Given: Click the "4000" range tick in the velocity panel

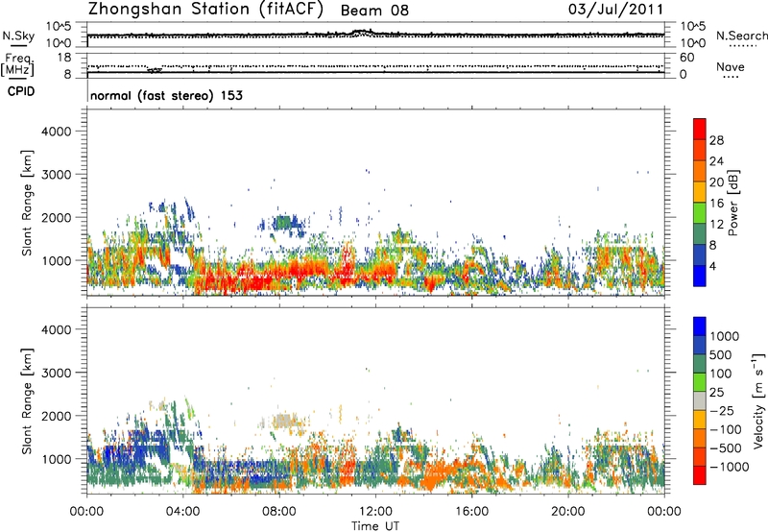Looking at the screenshot, I should (x=57, y=329).
